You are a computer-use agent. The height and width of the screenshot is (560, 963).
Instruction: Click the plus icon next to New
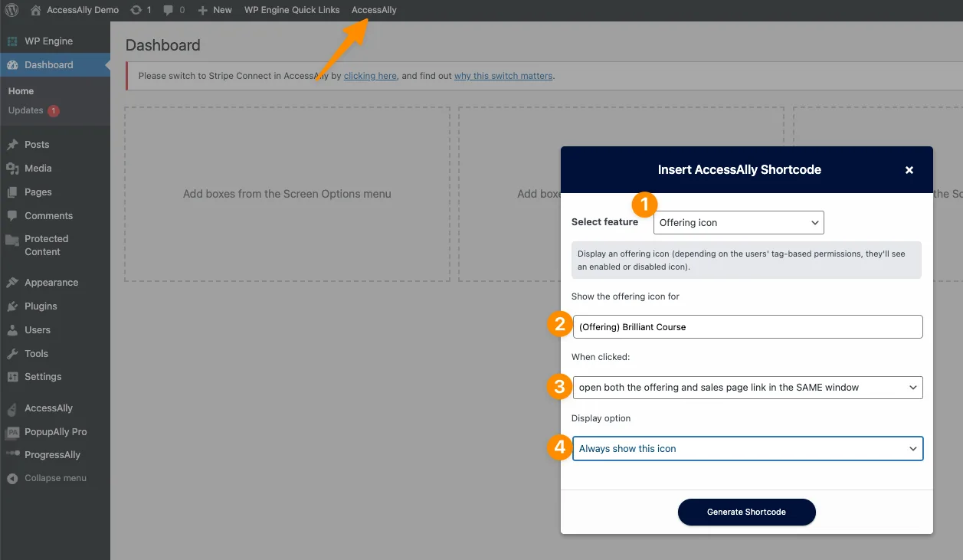click(x=202, y=11)
